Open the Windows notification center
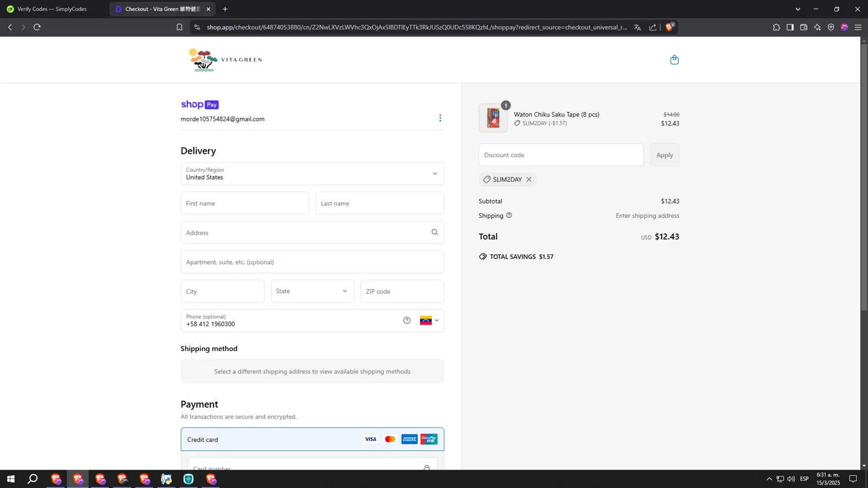Image resolution: width=868 pixels, height=488 pixels. [x=853, y=479]
